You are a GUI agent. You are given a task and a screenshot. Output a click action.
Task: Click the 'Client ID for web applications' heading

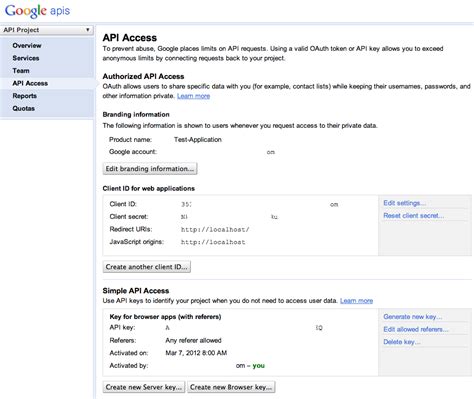149,189
